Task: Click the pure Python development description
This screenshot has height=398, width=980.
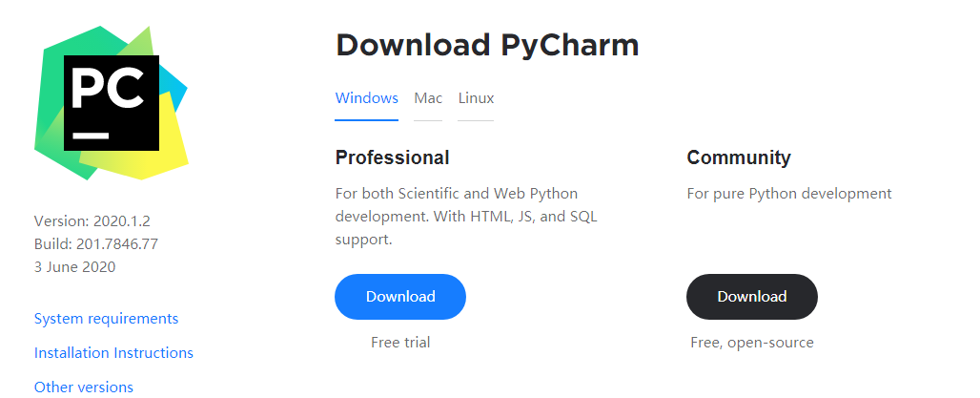Action: pyautogui.click(x=788, y=194)
